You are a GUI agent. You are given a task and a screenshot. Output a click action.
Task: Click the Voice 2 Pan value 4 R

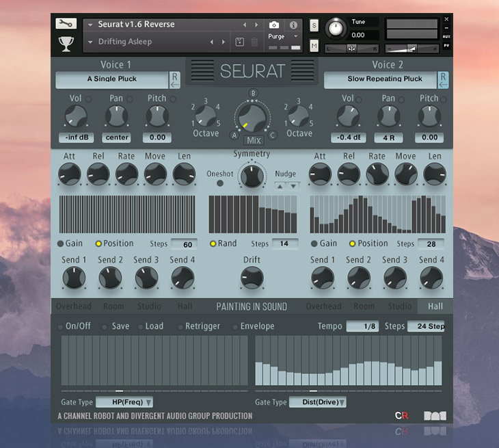tap(388, 138)
